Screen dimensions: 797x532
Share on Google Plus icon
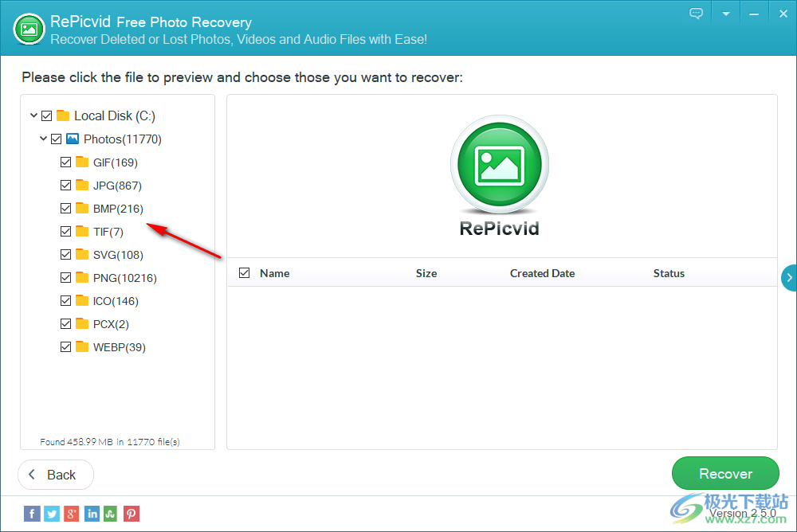coord(71,514)
